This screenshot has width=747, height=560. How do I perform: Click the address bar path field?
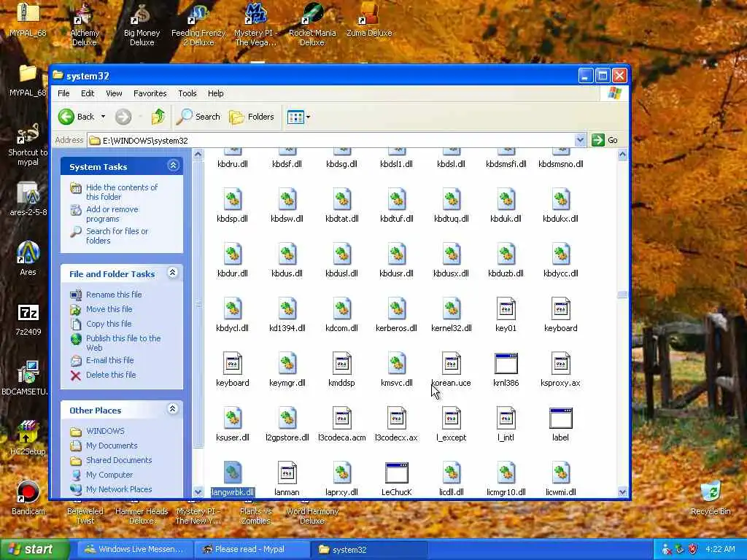pos(331,140)
